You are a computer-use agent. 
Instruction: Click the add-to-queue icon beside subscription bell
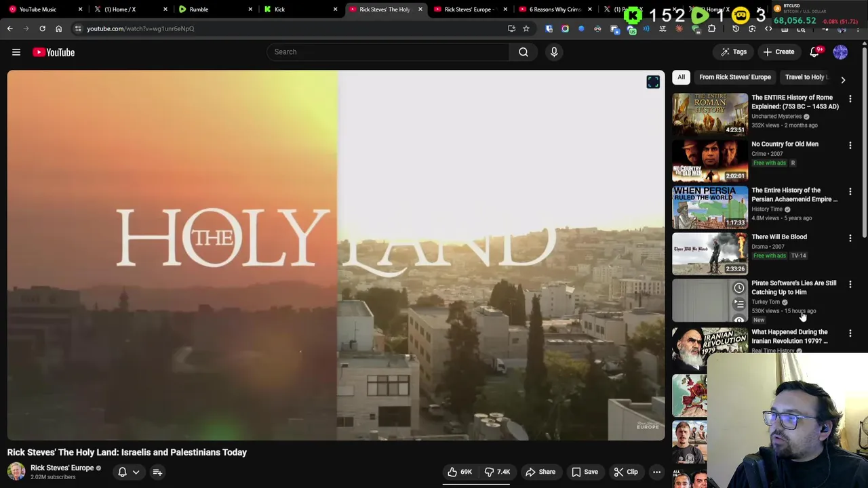click(x=157, y=472)
